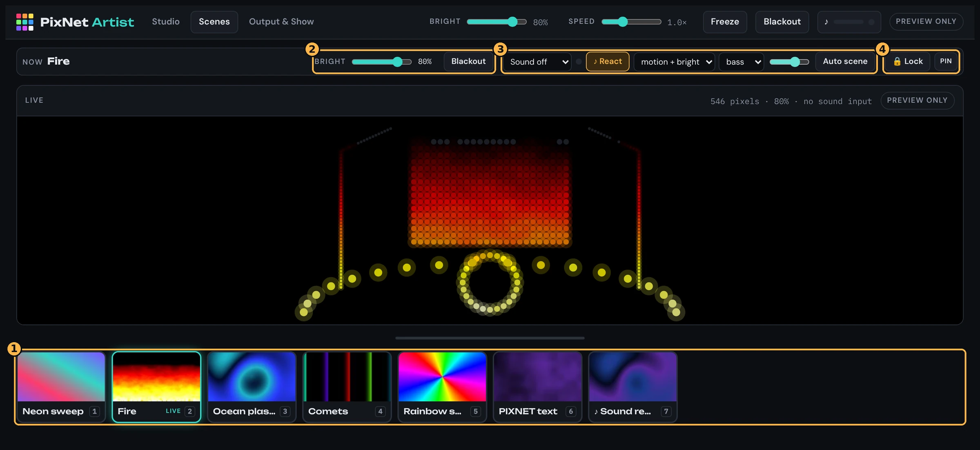The height and width of the screenshot is (450, 980).
Task: Click the '1.0×' speed value
Action: (677, 22)
